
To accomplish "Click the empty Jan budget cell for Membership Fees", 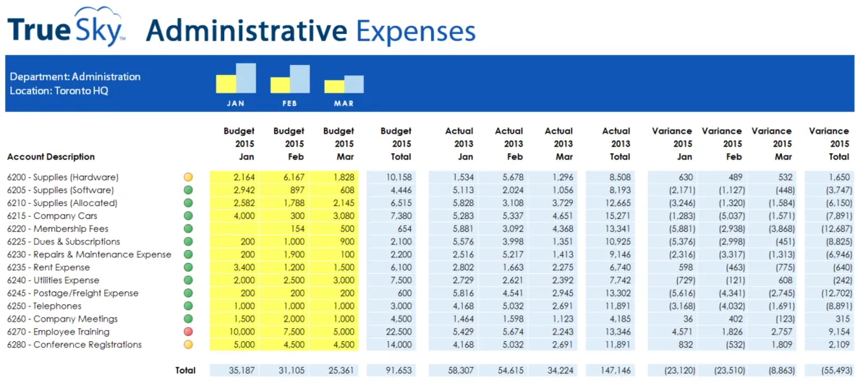I will [235, 229].
